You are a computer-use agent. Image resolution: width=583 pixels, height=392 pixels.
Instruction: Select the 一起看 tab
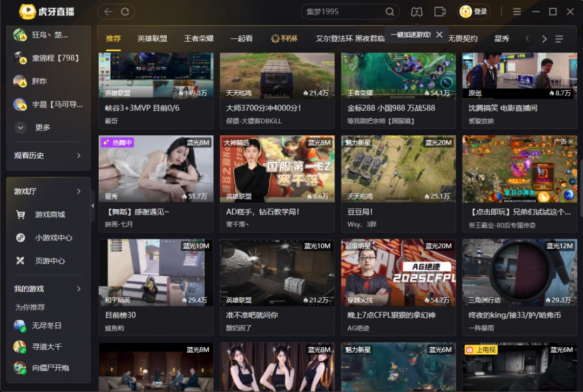click(x=241, y=39)
